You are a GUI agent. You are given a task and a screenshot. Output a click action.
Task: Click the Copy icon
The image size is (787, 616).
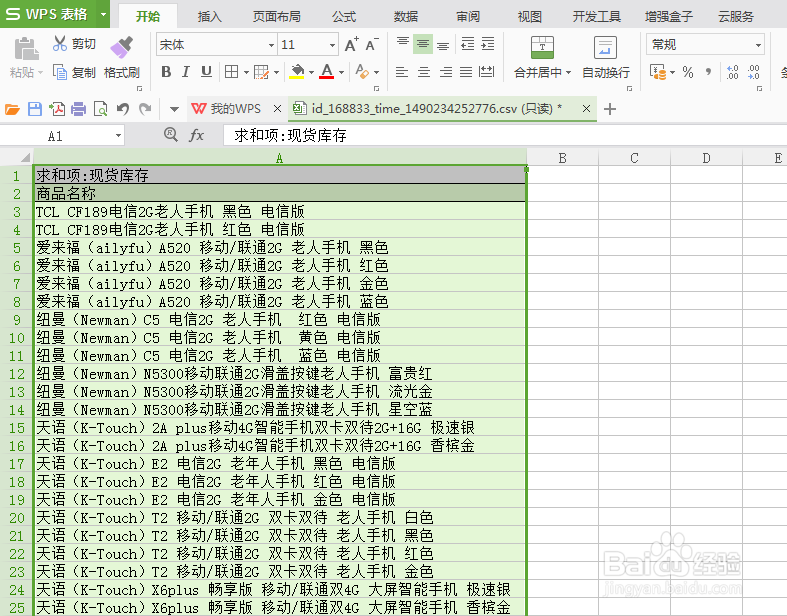click(x=60, y=72)
